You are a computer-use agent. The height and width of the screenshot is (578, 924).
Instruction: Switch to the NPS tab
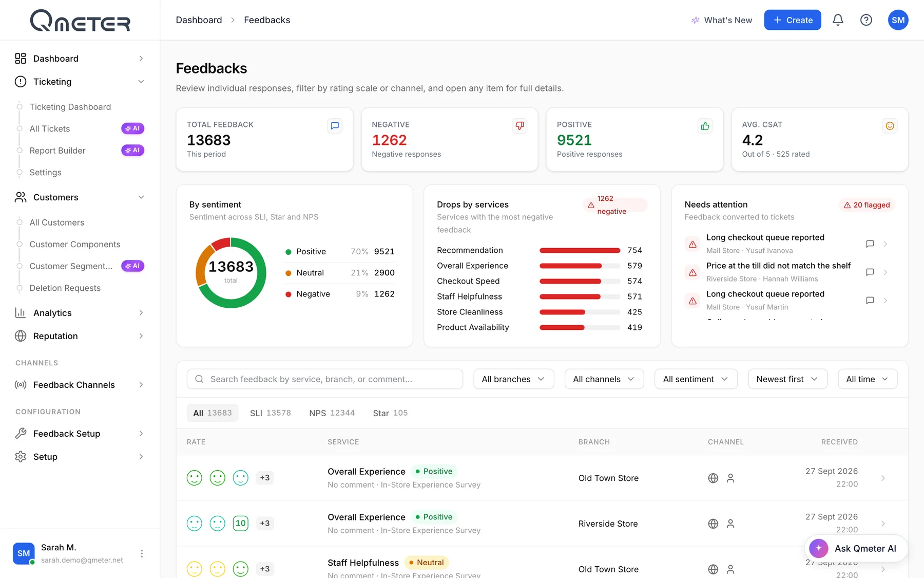332,413
